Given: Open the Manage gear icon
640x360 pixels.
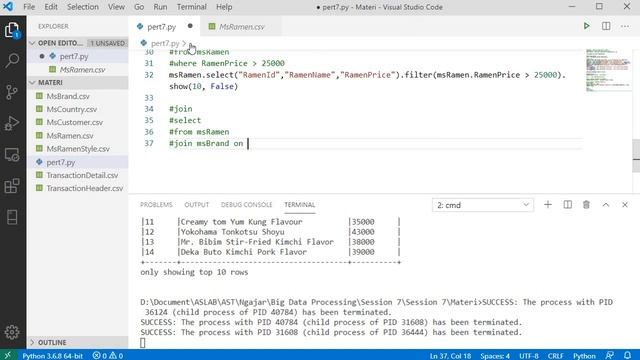Looking at the screenshot, I should (12, 332).
